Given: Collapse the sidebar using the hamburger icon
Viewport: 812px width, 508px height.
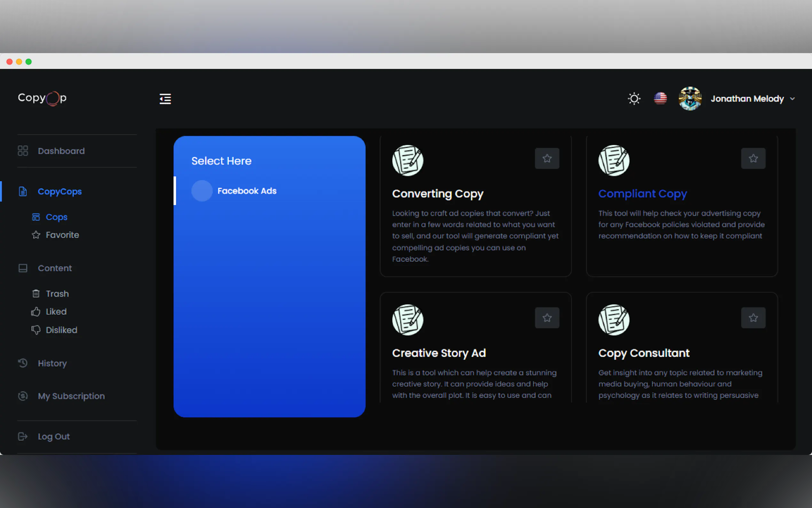Looking at the screenshot, I should point(165,99).
